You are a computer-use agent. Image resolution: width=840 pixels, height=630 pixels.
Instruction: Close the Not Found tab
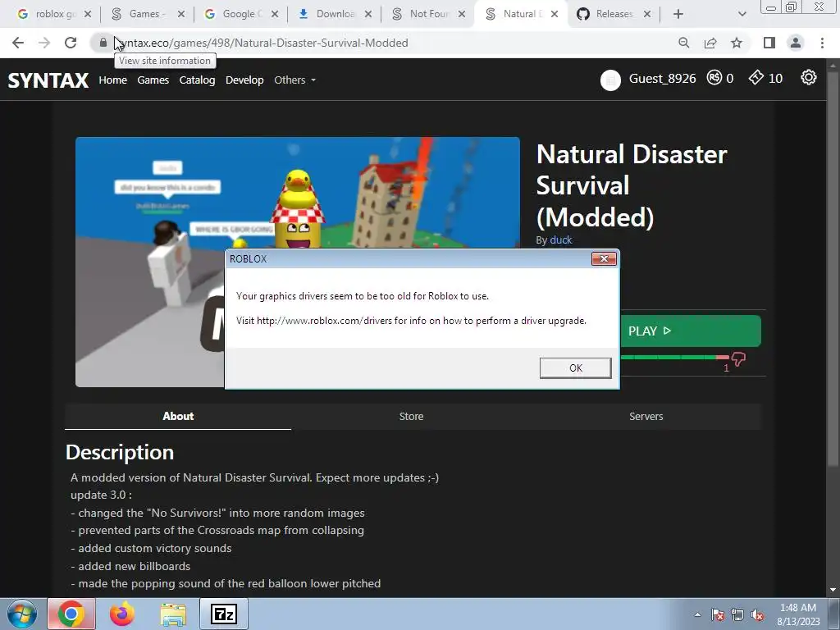coord(462,14)
